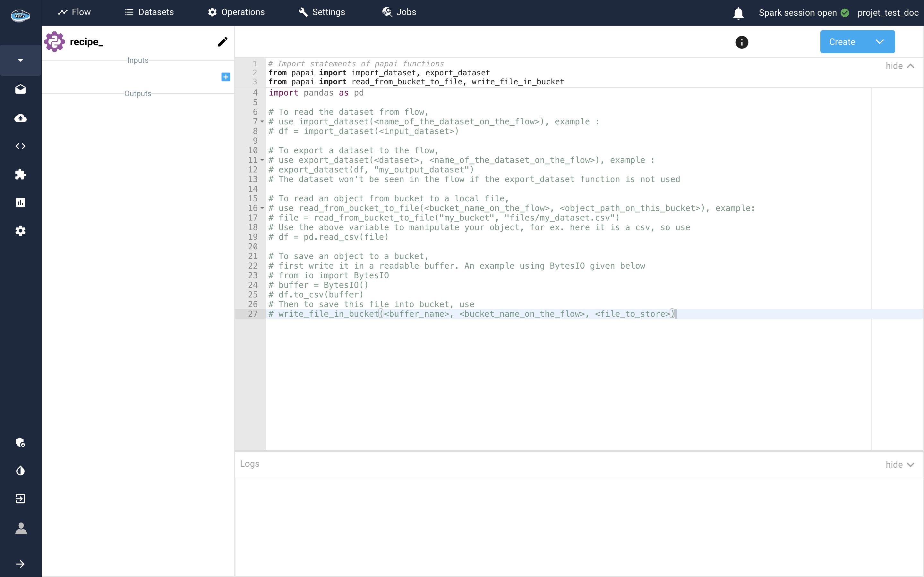Open the info icon next to Create

pyautogui.click(x=741, y=42)
